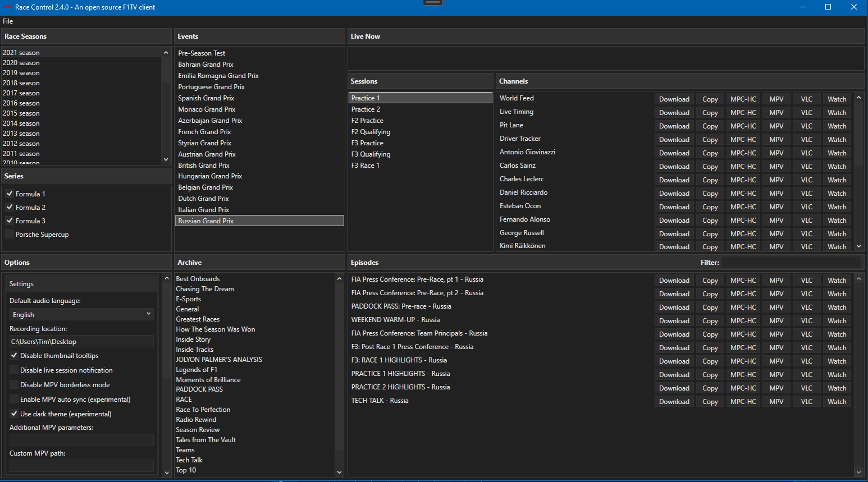The image size is (868, 482).
Task: Toggle Use dark theme checkbox
Action: (14, 414)
